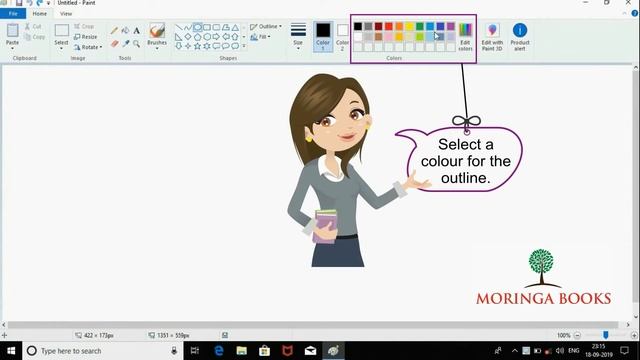
Task: Pick the purple color swatch
Action: pos(451,27)
